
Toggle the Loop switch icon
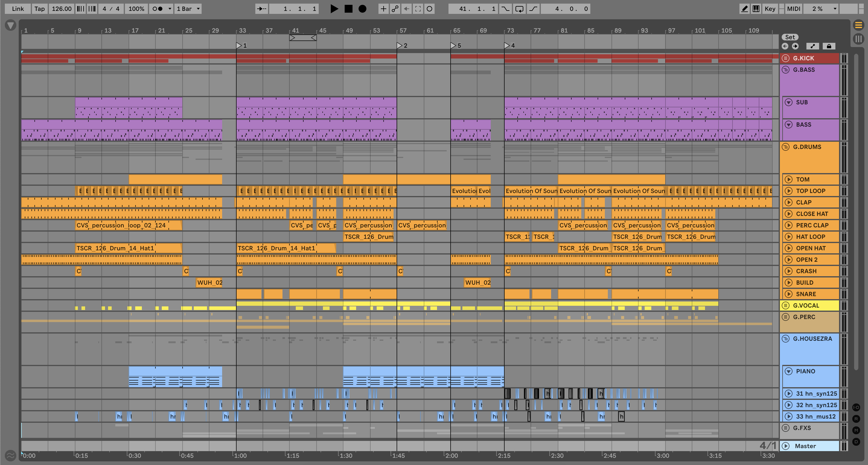click(x=519, y=9)
